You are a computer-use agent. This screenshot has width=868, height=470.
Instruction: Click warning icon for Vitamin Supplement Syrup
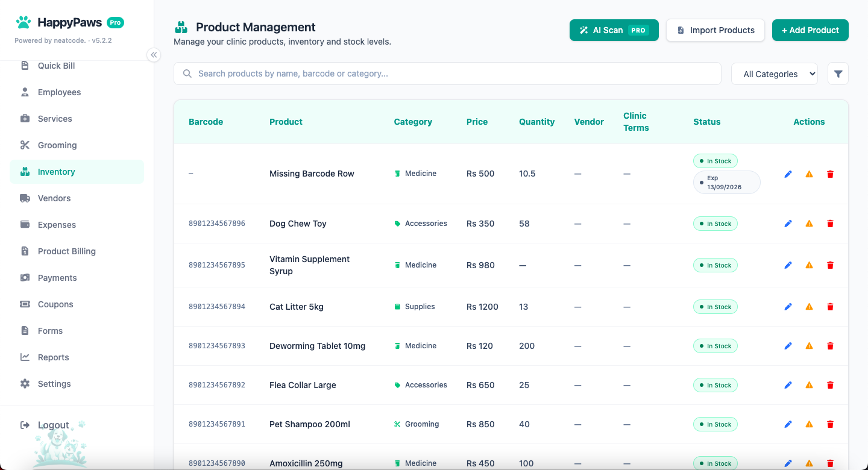coord(809,265)
